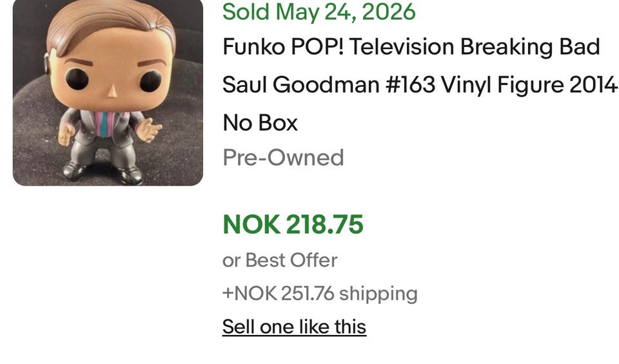The height and width of the screenshot is (364, 619).
Task: Open the 'Sell one like this' link
Action: point(294,327)
